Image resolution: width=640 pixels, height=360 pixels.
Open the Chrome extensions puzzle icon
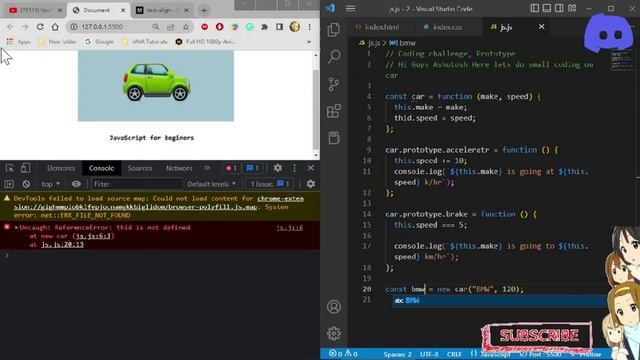click(x=264, y=27)
